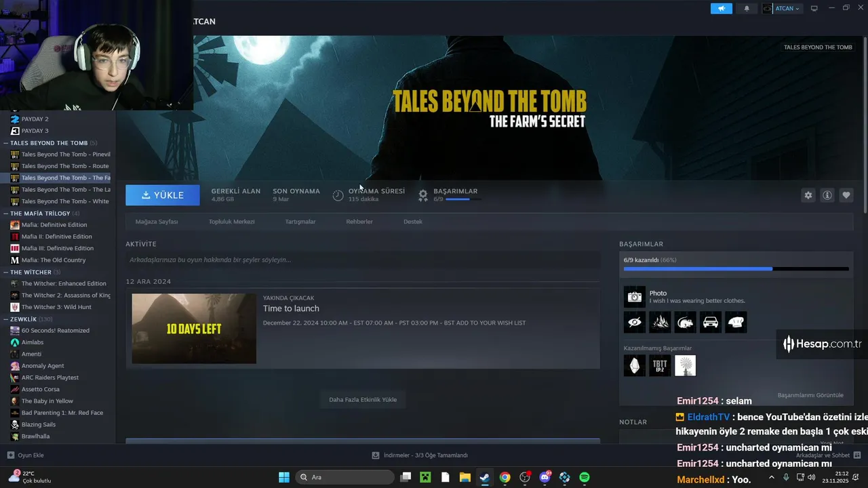This screenshot has width=868, height=488.
Task: Open Steam from the Windows taskbar
Action: (485, 477)
